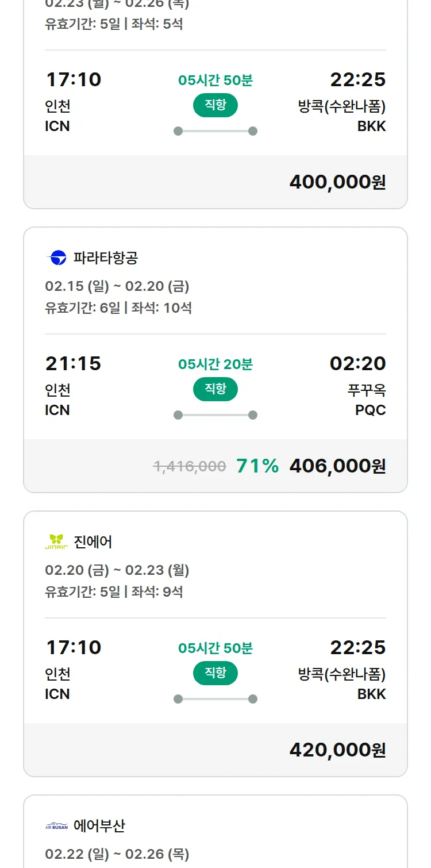Viewport: 431px width, 868px height.
Task: Click the Jin Air butterfly logo
Action: 56,541
